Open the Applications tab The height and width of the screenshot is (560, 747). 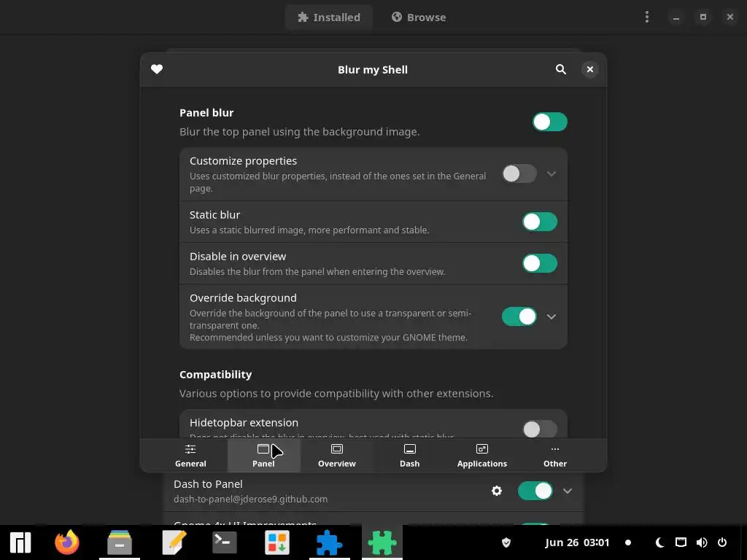pyautogui.click(x=482, y=456)
